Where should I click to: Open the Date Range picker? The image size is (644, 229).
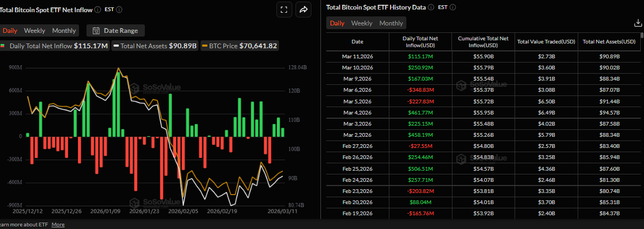(x=115, y=31)
